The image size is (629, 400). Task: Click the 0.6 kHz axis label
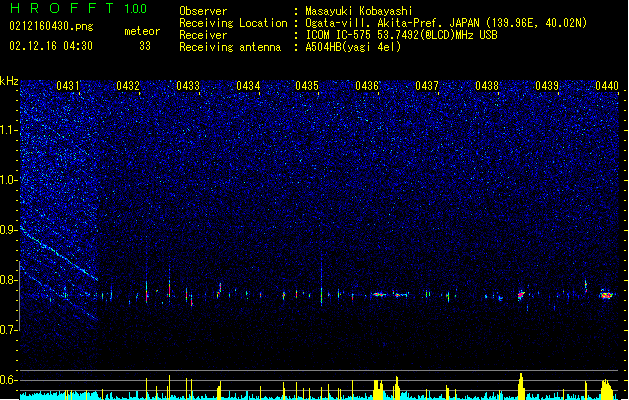coord(8,380)
